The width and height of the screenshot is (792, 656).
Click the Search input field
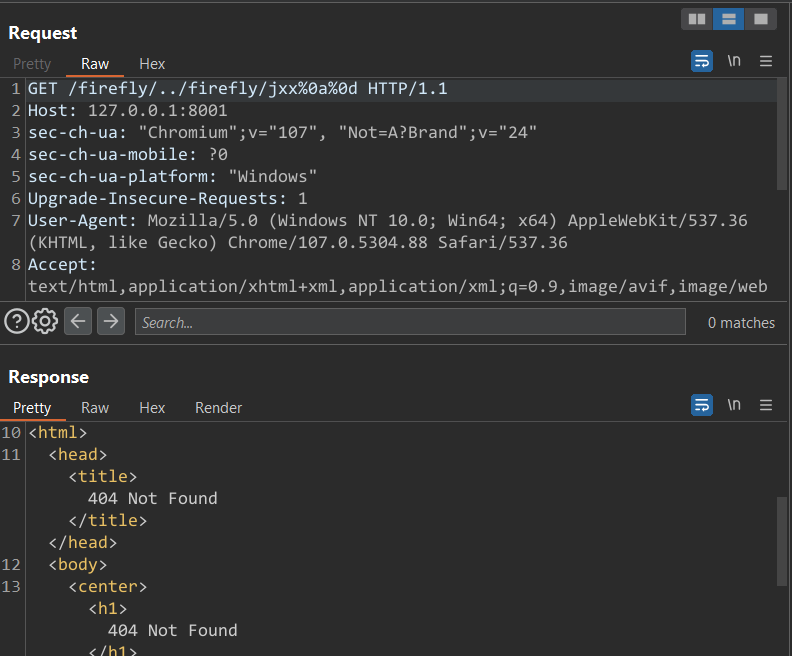pos(410,322)
